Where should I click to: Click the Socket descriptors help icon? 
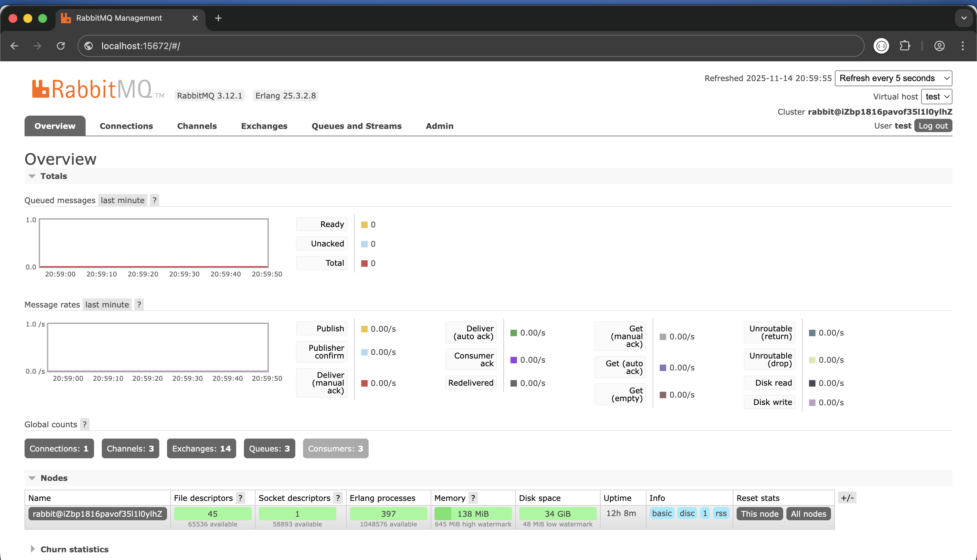coord(338,498)
